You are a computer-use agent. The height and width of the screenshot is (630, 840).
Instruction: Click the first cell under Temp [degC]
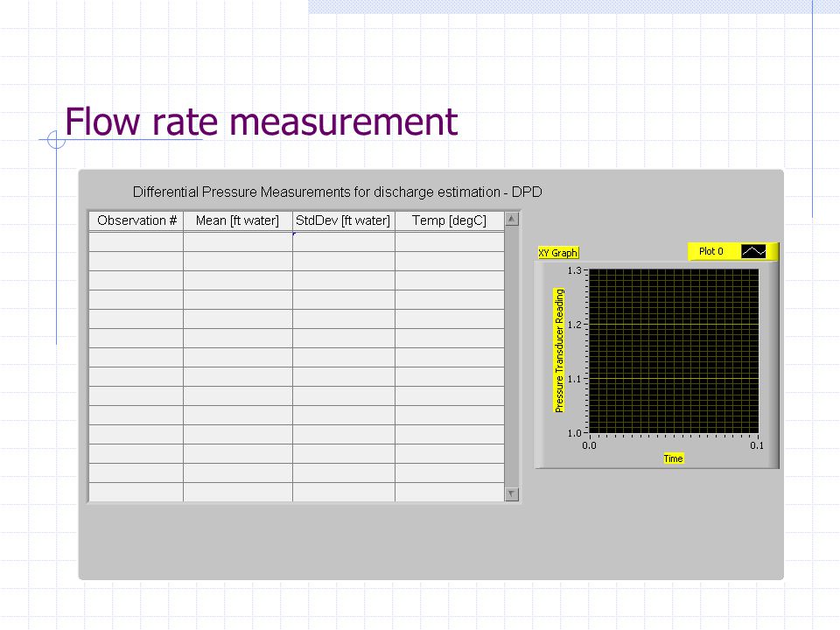click(x=450, y=241)
